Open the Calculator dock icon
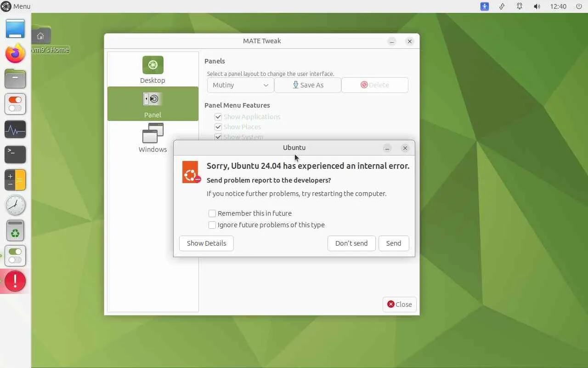The width and height of the screenshot is (588, 368). pyautogui.click(x=15, y=180)
